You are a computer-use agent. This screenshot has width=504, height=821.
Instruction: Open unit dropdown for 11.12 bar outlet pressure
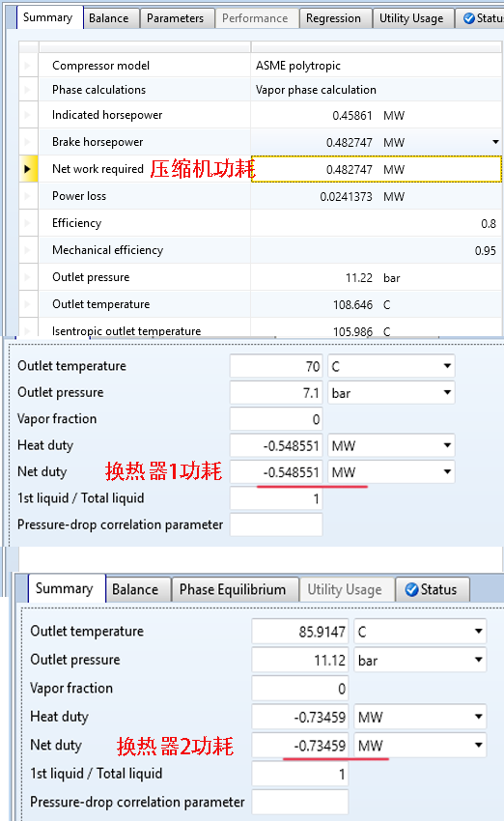pos(478,661)
